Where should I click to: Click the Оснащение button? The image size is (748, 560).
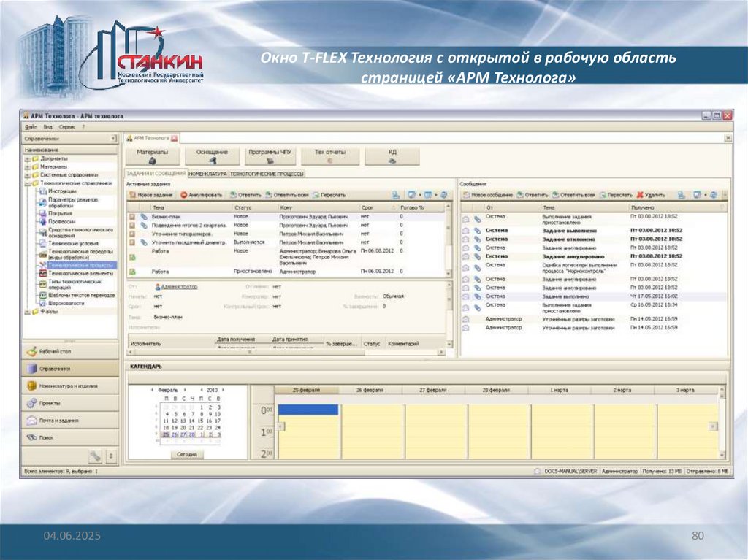(x=213, y=156)
